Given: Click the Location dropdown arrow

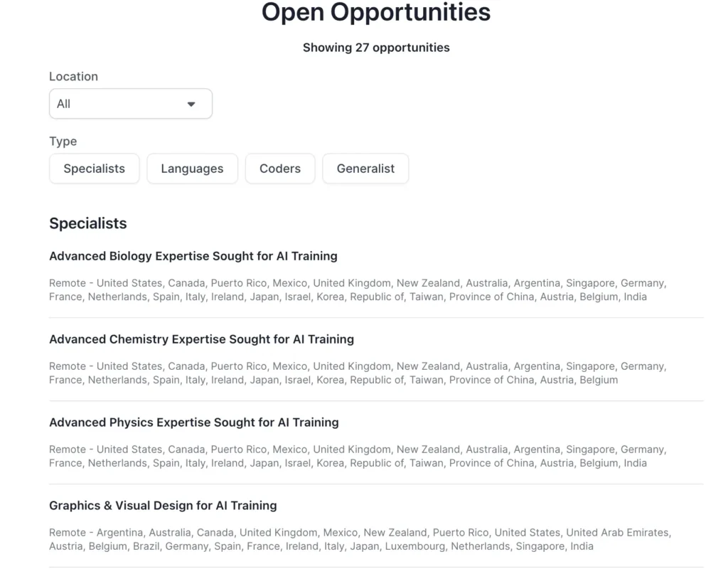Looking at the screenshot, I should (191, 104).
